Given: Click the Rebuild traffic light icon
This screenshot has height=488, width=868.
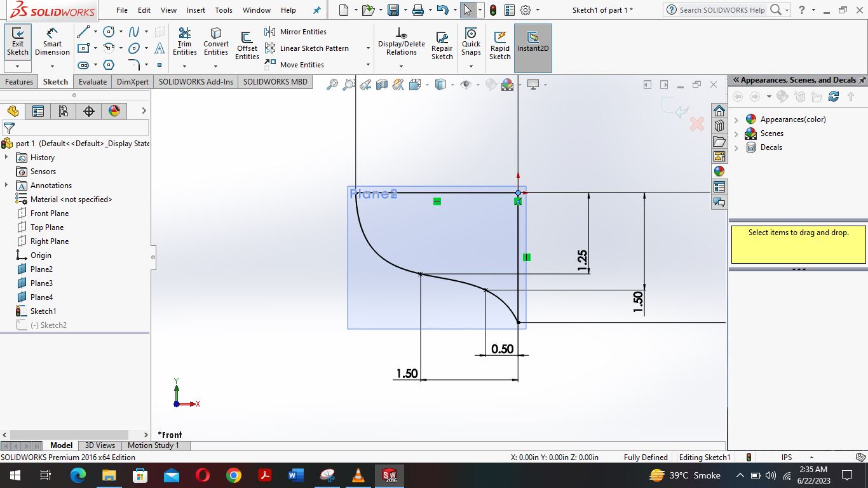Looking at the screenshot, I should tap(493, 10).
